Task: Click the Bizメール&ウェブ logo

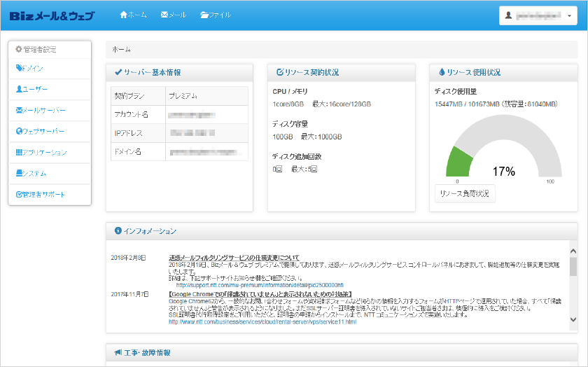Action: pos(52,16)
